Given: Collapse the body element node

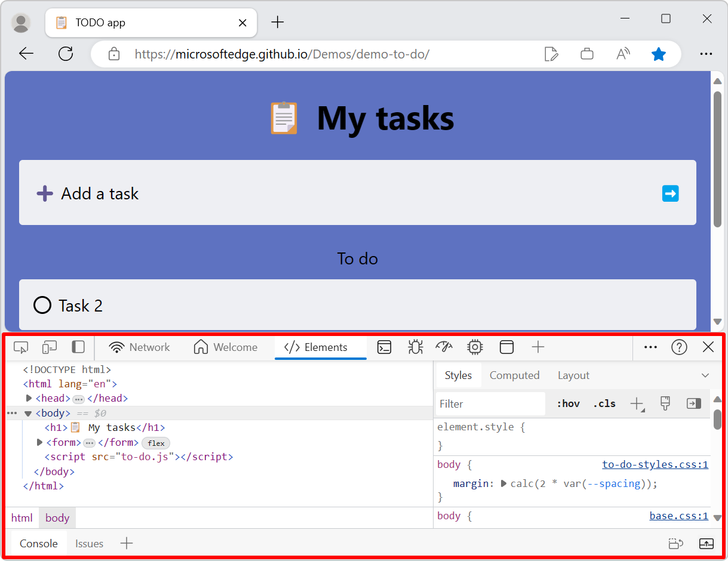Looking at the screenshot, I should 27,413.
